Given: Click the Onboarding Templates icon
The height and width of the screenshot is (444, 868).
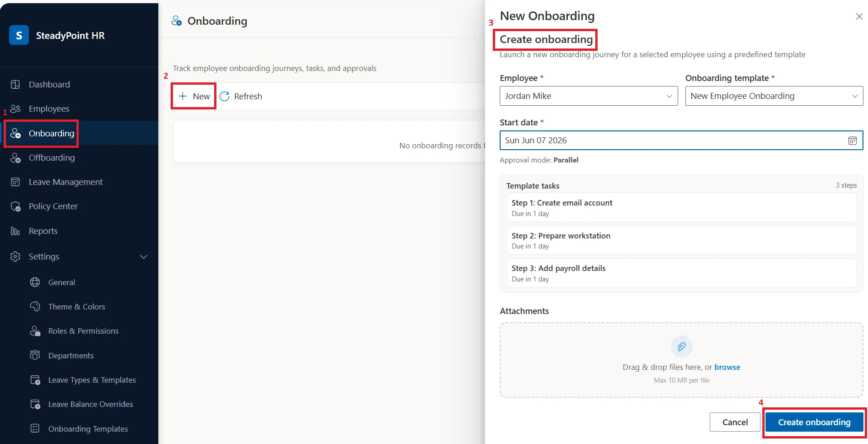Looking at the screenshot, I should (x=35, y=429).
